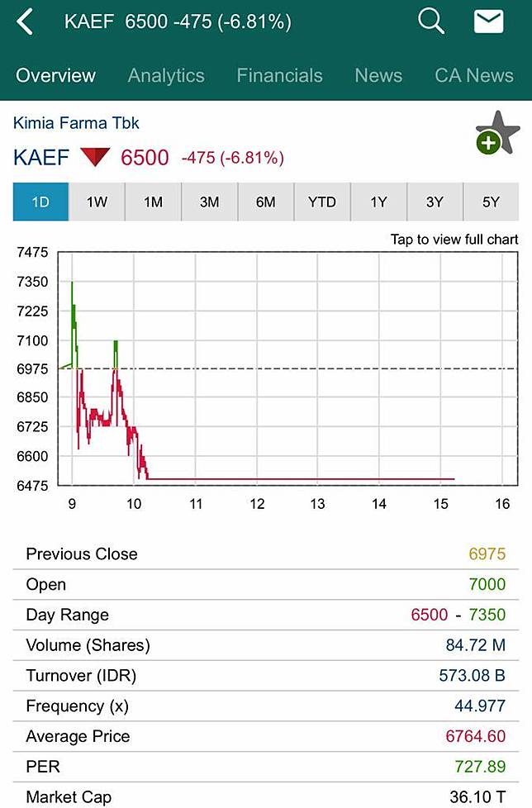
Task: Tap the red down-triangle price indicator
Action: click(x=95, y=157)
